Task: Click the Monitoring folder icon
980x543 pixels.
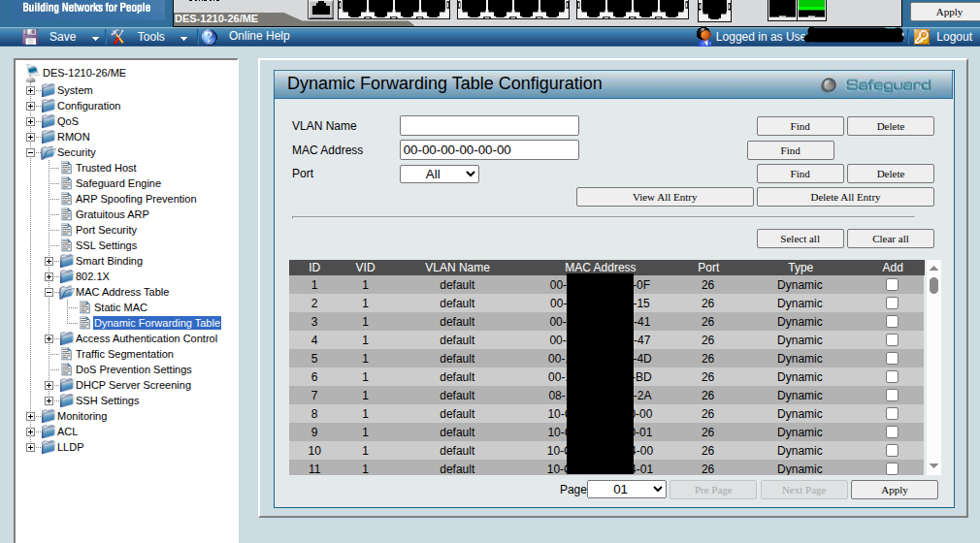Action: pos(48,416)
